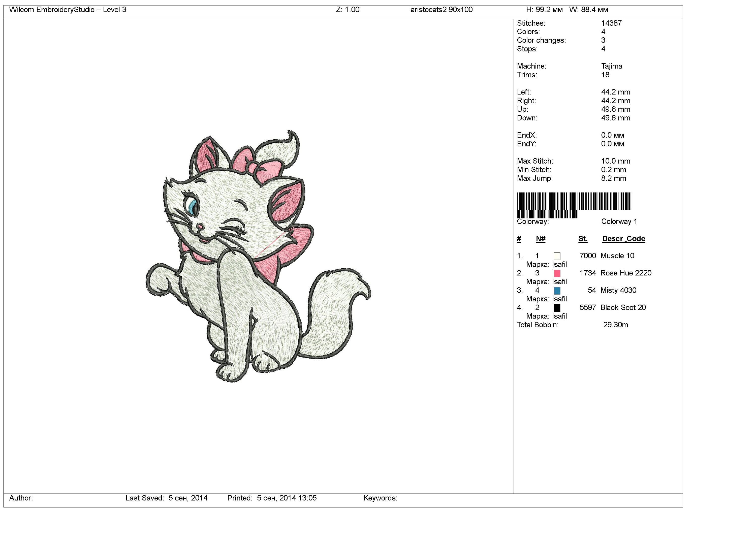Click the 'Stops:' label
The image size is (756, 535).
click(x=527, y=49)
